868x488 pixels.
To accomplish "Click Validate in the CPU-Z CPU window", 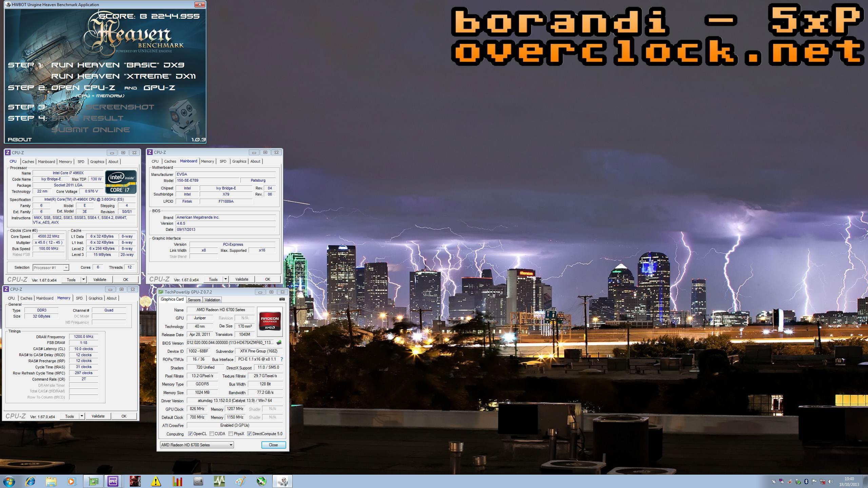I will coord(100,280).
